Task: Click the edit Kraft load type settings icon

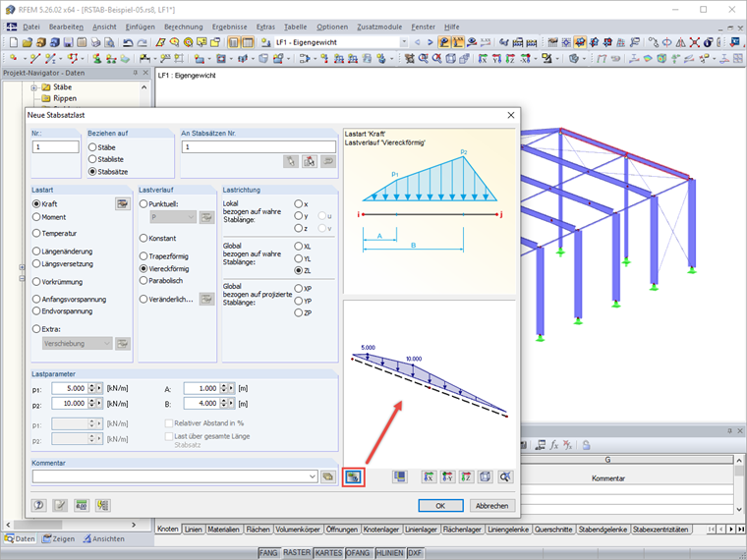Action: pos(123,203)
